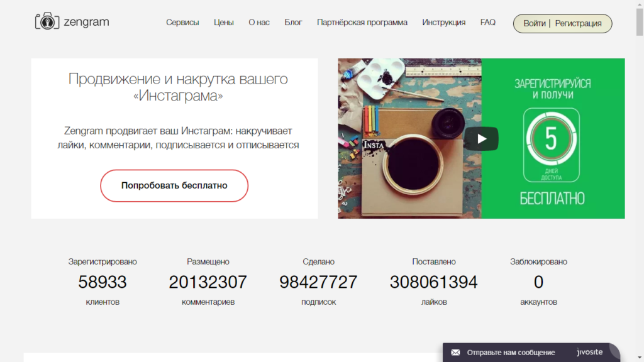
Task: Select the 58933 клиентов counter
Action: tap(103, 282)
